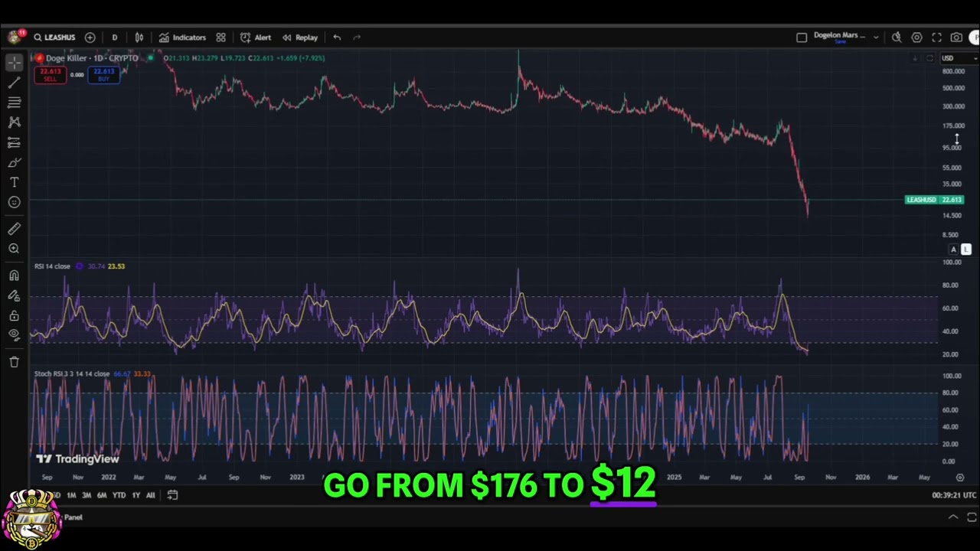Click the Doge Killer 1D CRYPTO title
The height and width of the screenshot is (551, 980).
point(92,58)
